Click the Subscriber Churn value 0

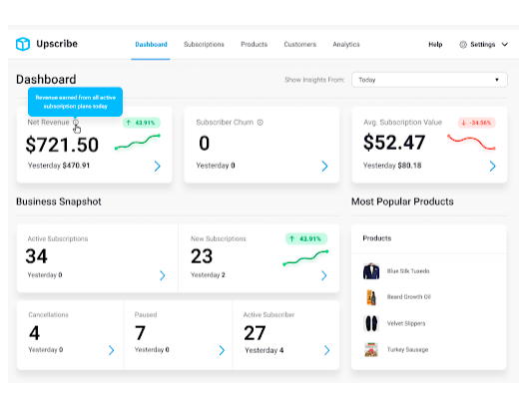click(205, 143)
